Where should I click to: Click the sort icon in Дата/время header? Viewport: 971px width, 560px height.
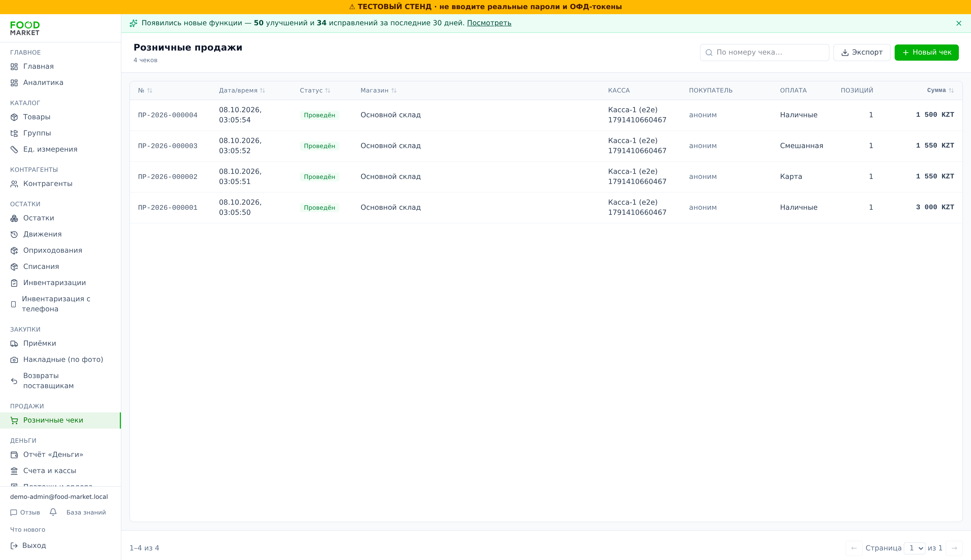(262, 90)
